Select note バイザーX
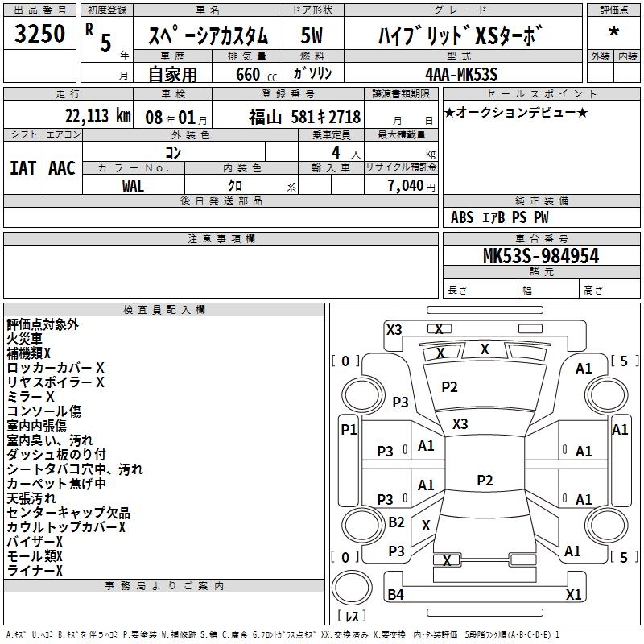This screenshot has height=644, width=644. click(x=35, y=542)
